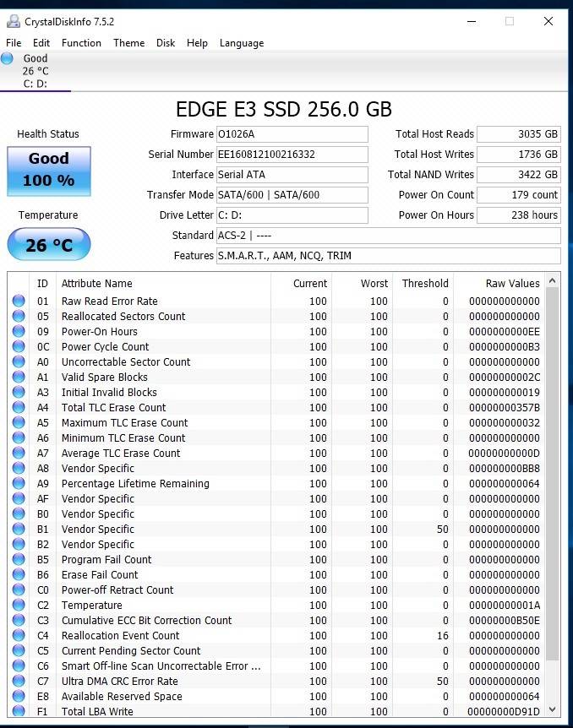Open the Function menu
573x728 pixels.
(81, 43)
